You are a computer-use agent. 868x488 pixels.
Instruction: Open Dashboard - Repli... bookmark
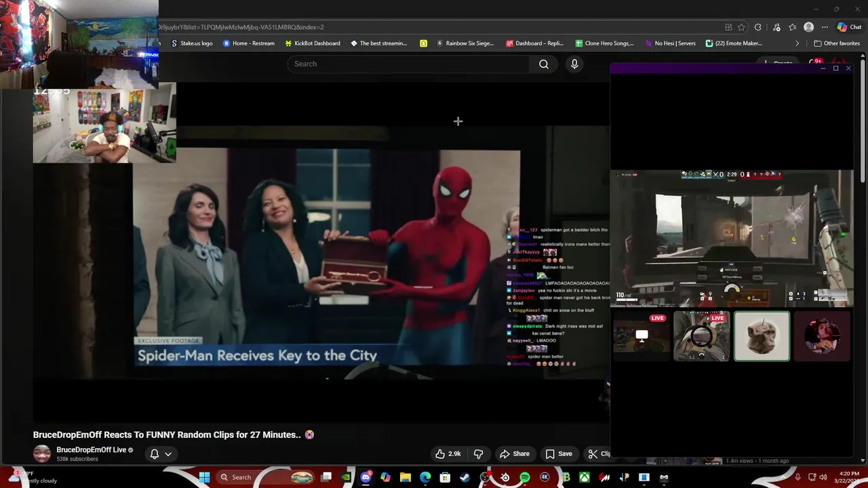tap(535, 43)
